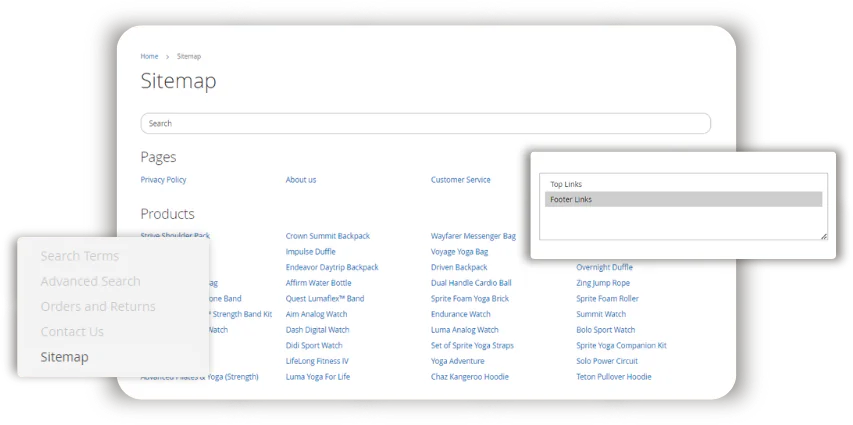Open Wayfarer Messenger Bag link
The height and width of the screenshot is (425, 853).
(x=473, y=236)
